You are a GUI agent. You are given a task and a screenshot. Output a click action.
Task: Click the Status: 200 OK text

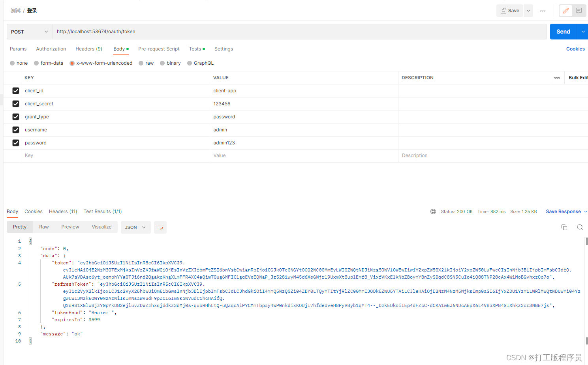(456, 212)
